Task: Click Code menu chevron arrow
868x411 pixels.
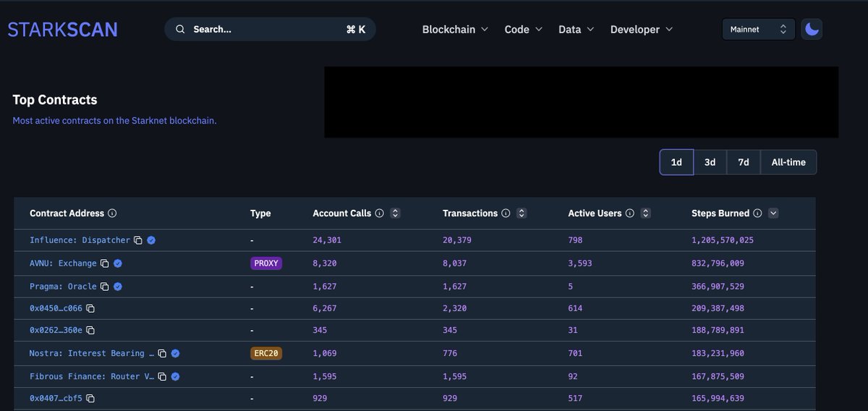Action: coord(539,29)
